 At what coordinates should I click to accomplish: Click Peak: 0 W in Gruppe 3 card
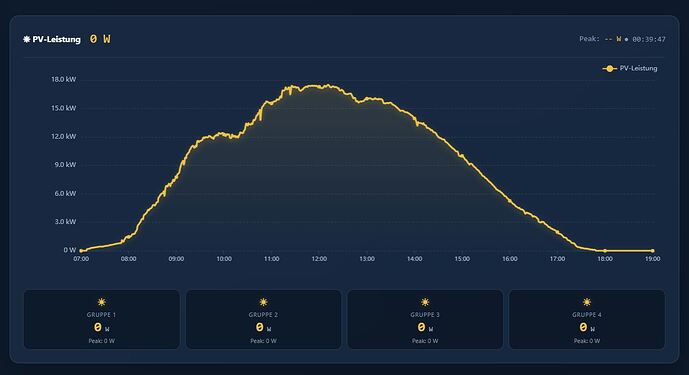click(425, 341)
